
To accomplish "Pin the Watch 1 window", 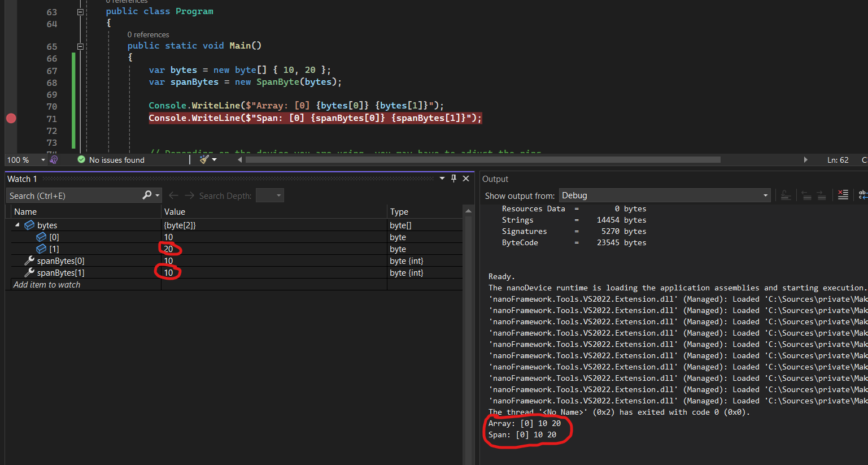I will pos(453,179).
